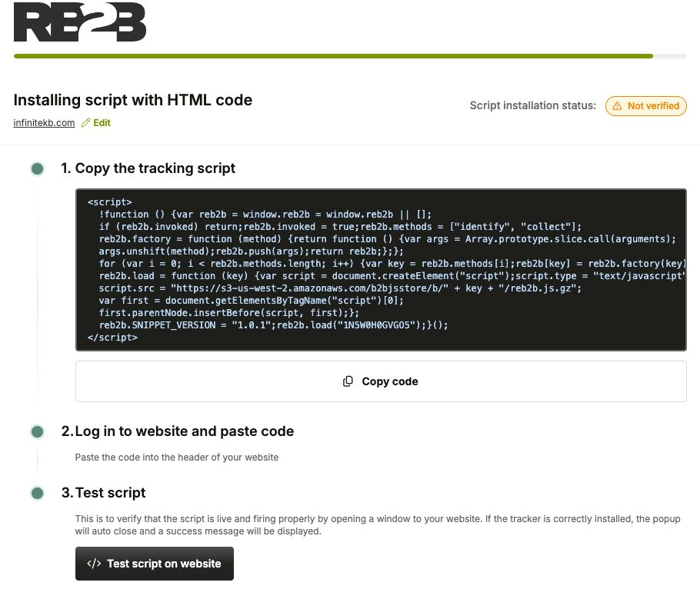
Task: Click the "Test script" step heading
Action: [110, 493]
